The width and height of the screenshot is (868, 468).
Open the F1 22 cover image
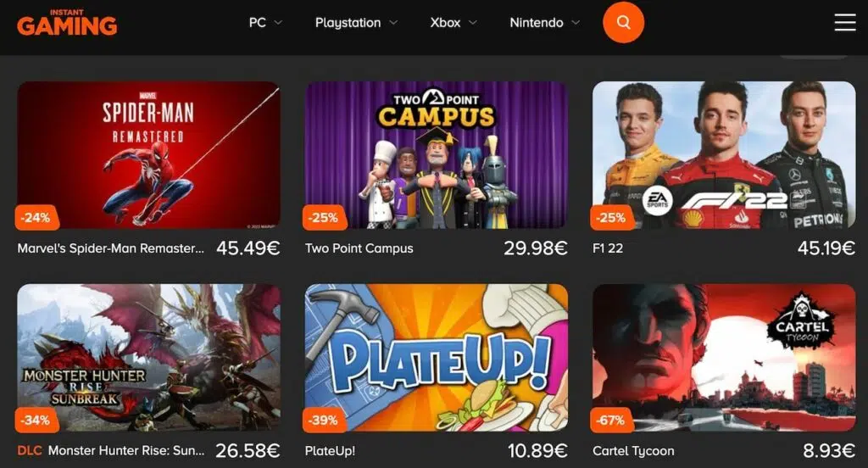coord(724,155)
